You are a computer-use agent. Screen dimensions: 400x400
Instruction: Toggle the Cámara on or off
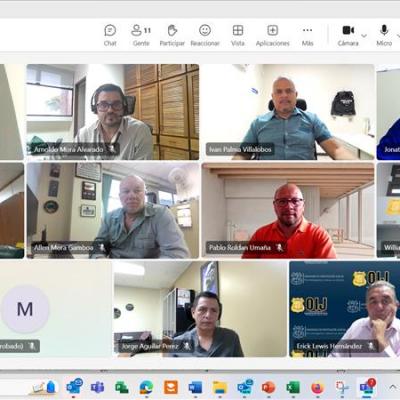(x=348, y=35)
